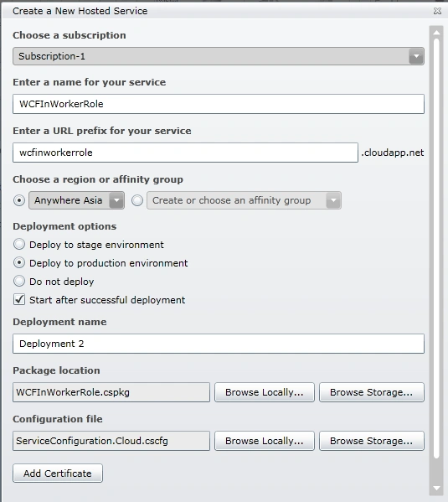
Task: Click the scrollbar down arrow
Action: coord(436,489)
